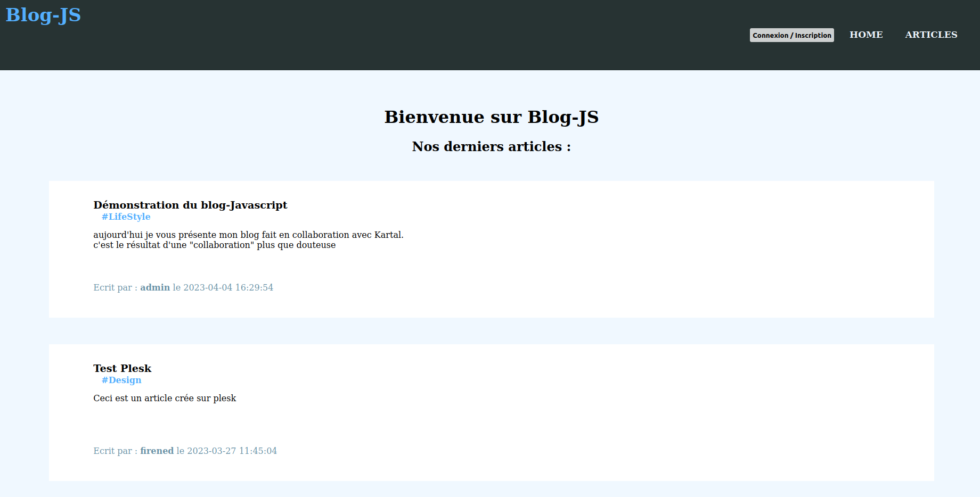Click the Ceci est un article text

point(165,398)
